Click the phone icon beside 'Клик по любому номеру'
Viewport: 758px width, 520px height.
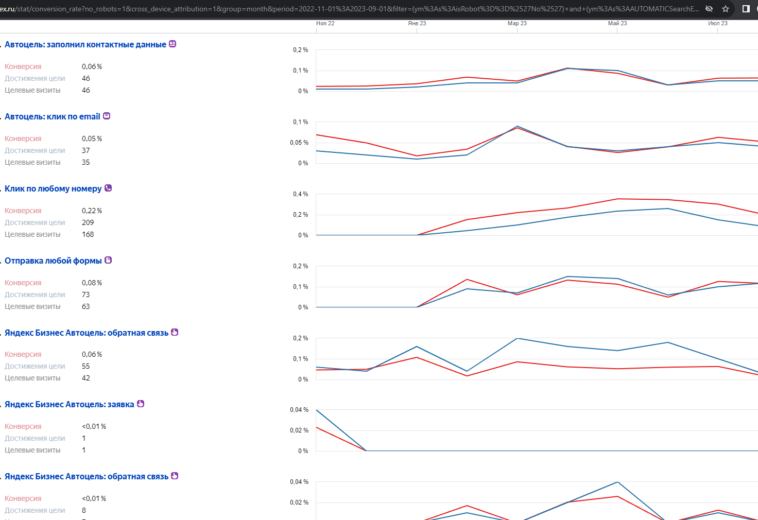pos(108,188)
